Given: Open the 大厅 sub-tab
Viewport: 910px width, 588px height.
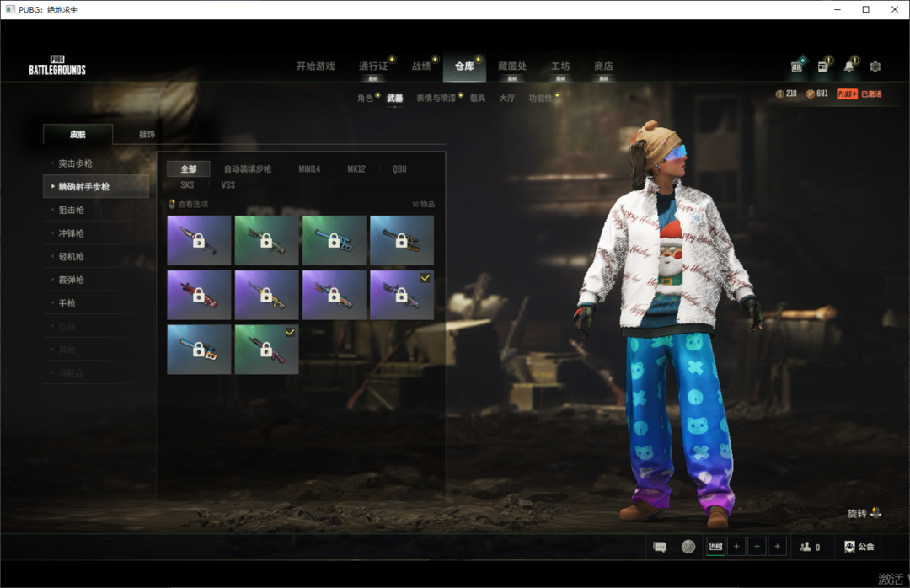Looking at the screenshot, I should (x=507, y=98).
